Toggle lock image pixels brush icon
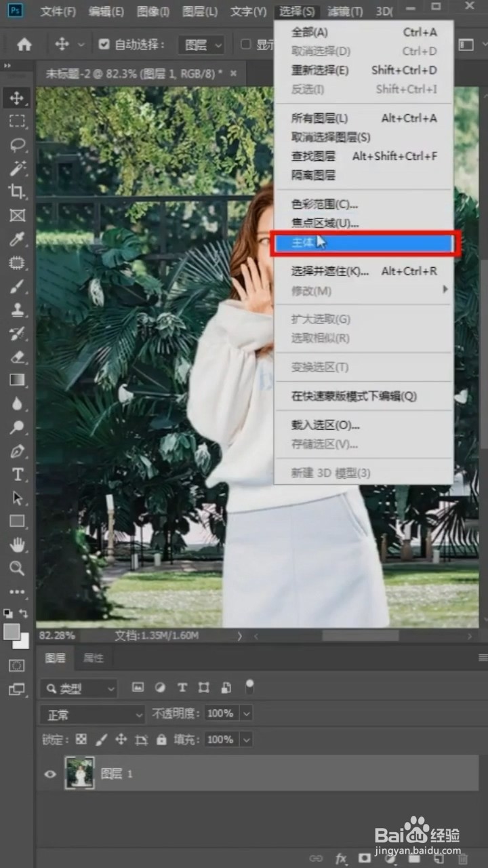Viewport: 488px width, 868px height. click(x=101, y=739)
